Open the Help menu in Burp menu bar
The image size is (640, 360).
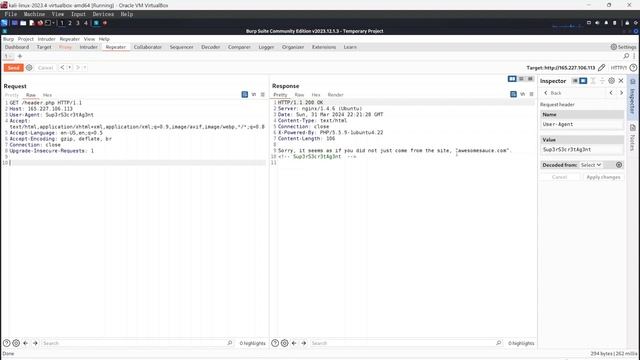point(104,39)
